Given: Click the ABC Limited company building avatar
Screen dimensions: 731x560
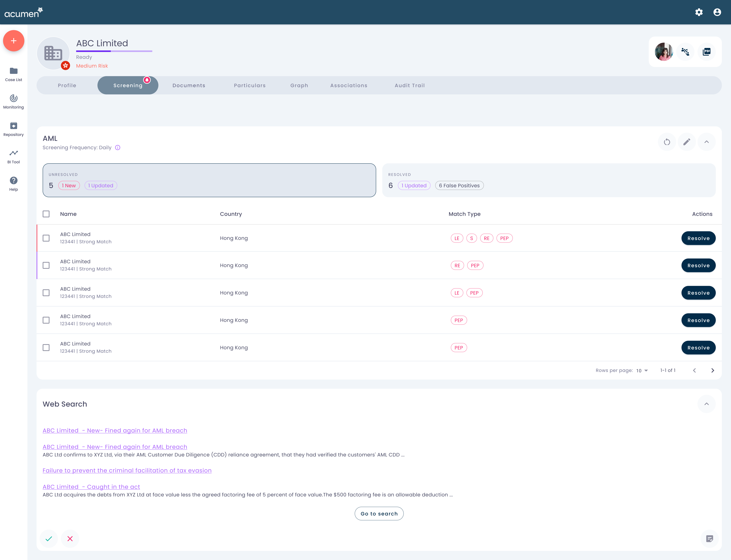Looking at the screenshot, I should pyautogui.click(x=53, y=53).
